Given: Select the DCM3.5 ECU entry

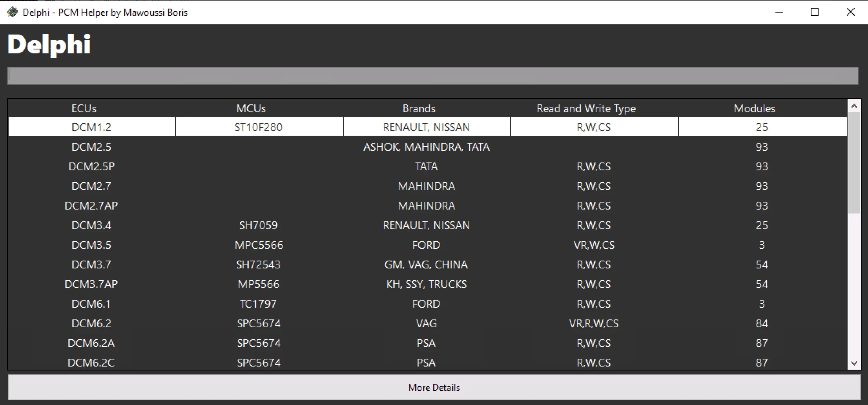Looking at the screenshot, I should (91, 245).
